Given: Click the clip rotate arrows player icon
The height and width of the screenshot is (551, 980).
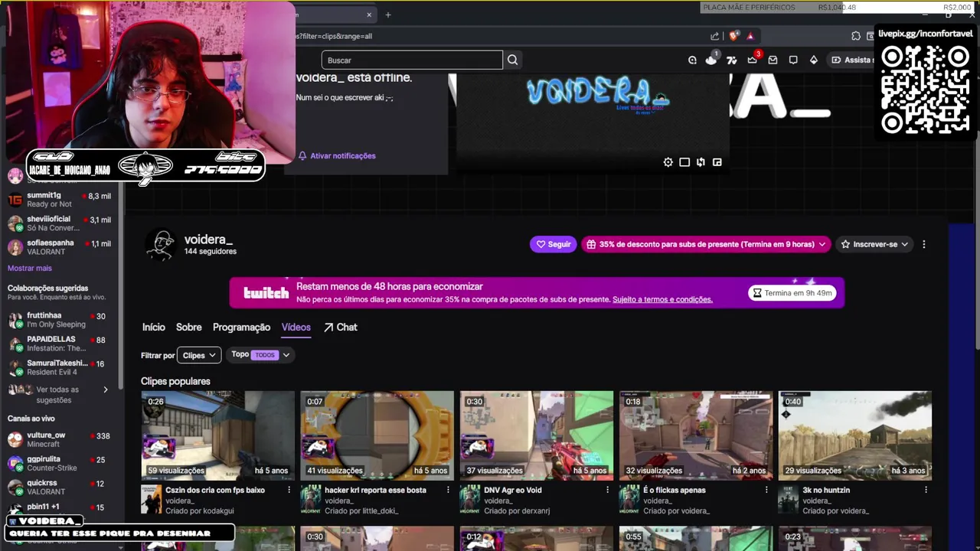Looking at the screenshot, I should click(701, 162).
